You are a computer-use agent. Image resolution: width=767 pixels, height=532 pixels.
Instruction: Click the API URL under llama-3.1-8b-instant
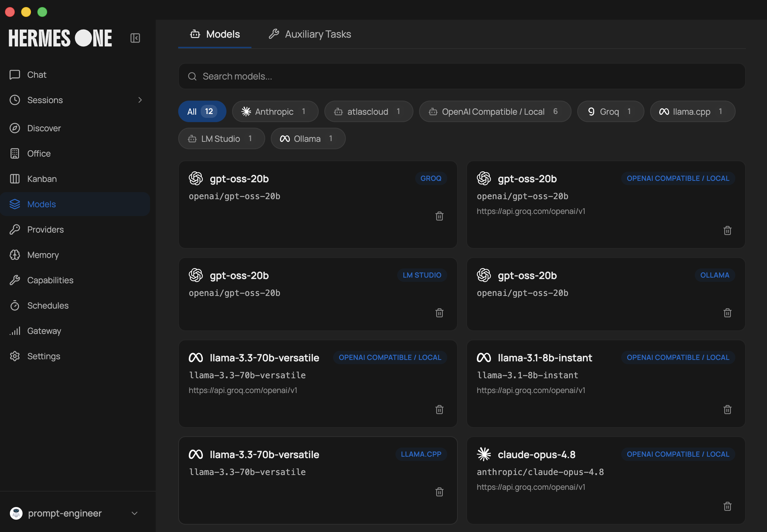pos(531,390)
